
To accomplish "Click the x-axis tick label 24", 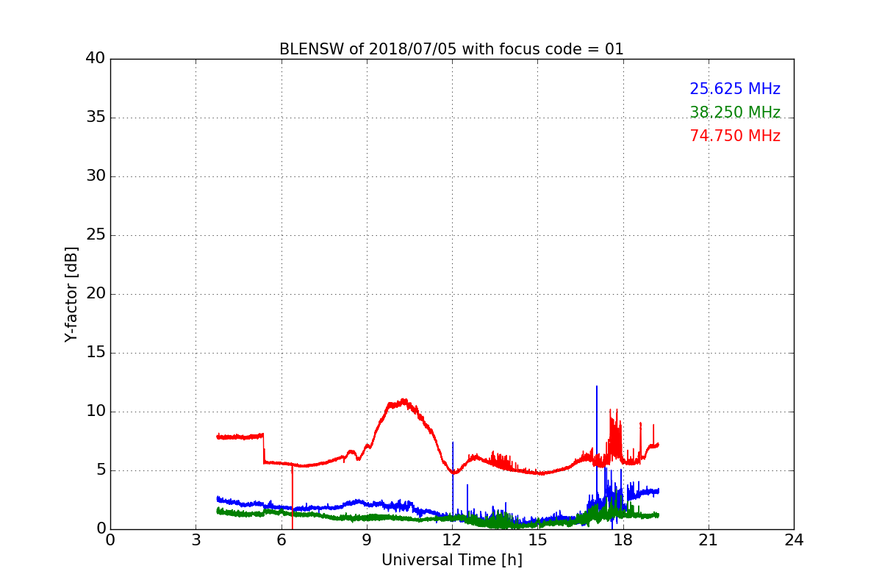I will (x=794, y=540).
